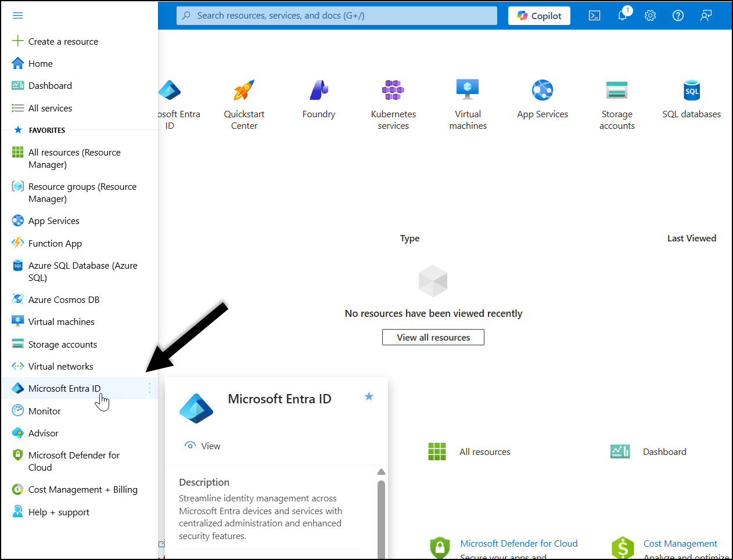Viewport: 733px width, 560px height.
Task: Launch Copilot
Action: [539, 16]
